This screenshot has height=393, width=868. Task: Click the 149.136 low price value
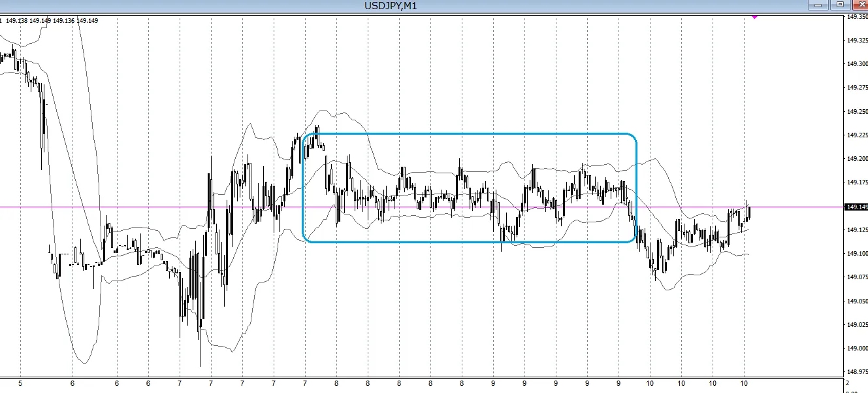click(x=63, y=20)
